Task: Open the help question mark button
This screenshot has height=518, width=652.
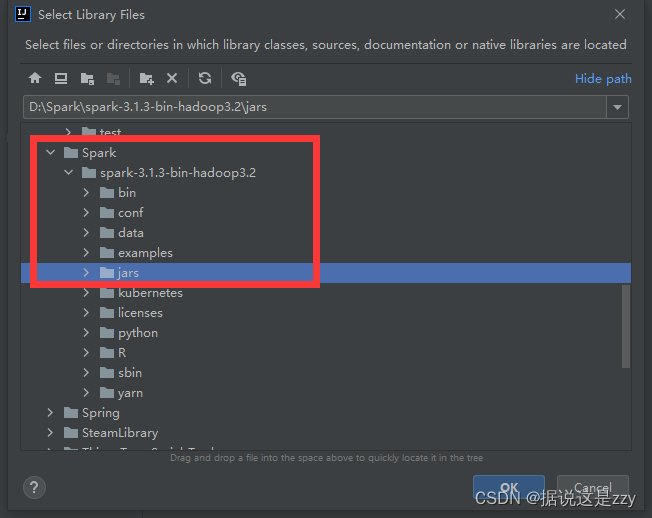Action: (34, 487)
